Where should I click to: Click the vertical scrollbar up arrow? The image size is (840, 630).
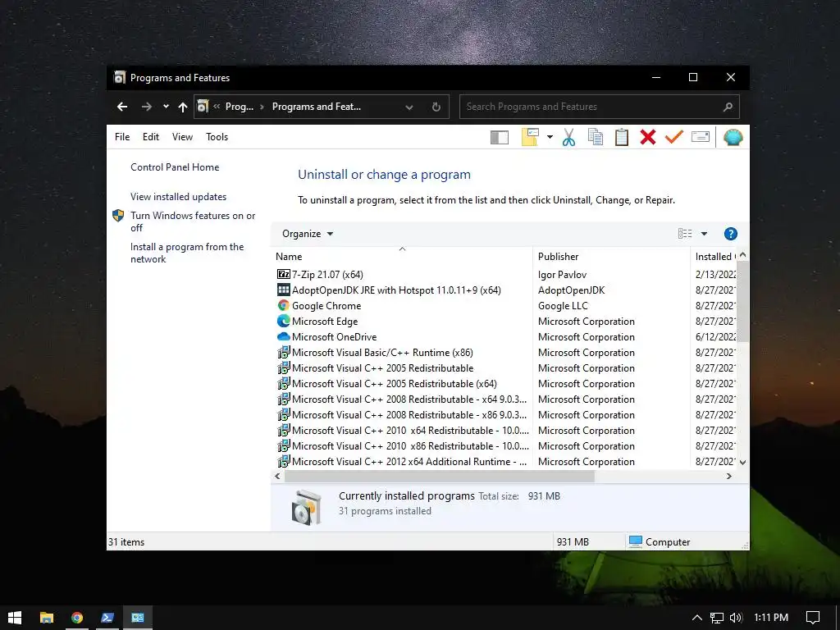pyautogui.click(x=742, y=256)
